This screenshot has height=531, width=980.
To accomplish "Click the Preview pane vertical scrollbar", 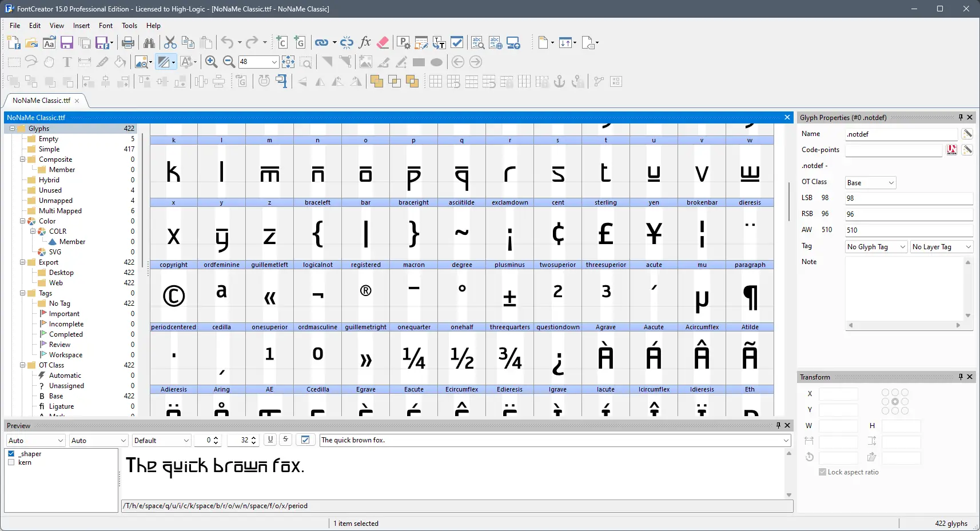I will pos(789,474).
